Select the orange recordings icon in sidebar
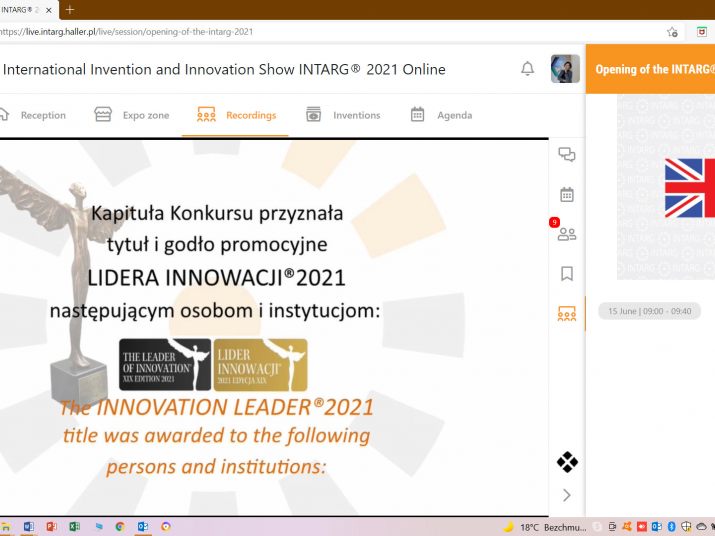This screenshot has width=715, height=536. click(567, 314)
